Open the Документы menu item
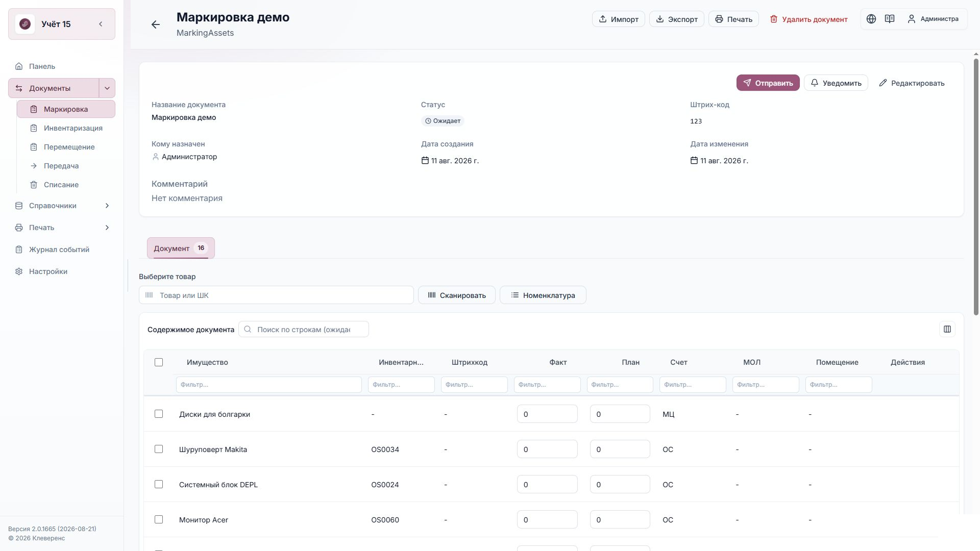 tap(54, 88)
